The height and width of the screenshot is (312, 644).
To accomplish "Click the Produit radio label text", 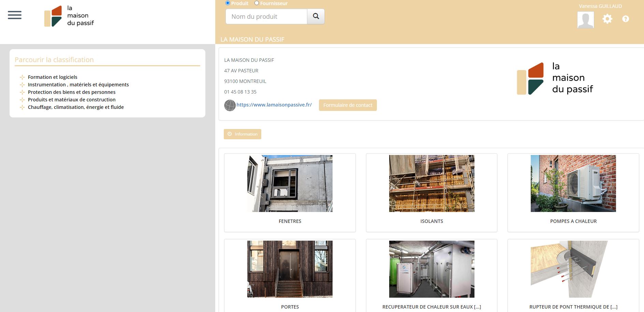I will [x=240, y=3].
